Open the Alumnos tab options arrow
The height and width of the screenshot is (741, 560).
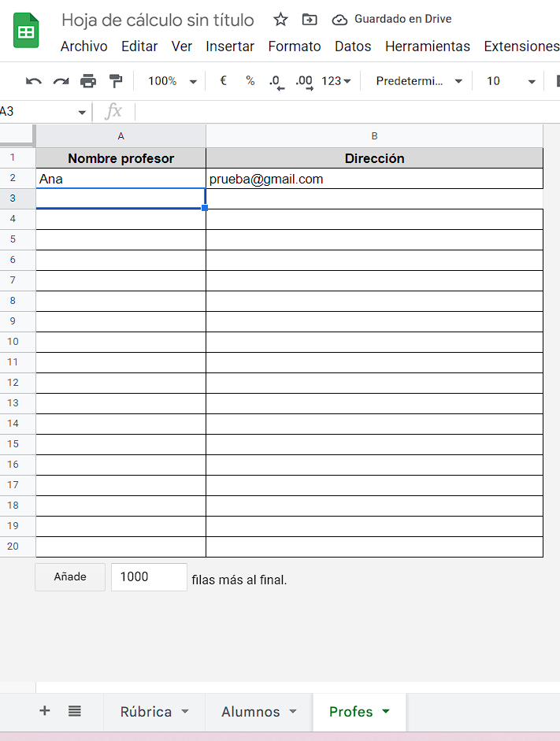(292, 711)
